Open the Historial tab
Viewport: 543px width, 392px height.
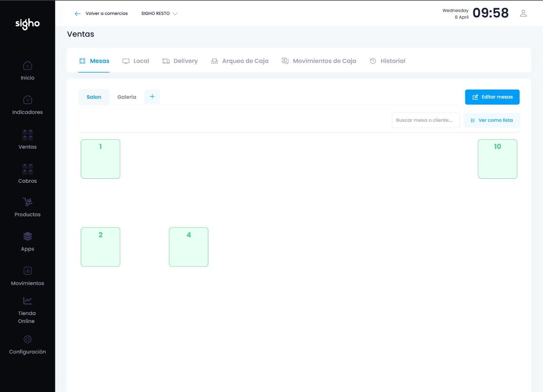point(387,61)
